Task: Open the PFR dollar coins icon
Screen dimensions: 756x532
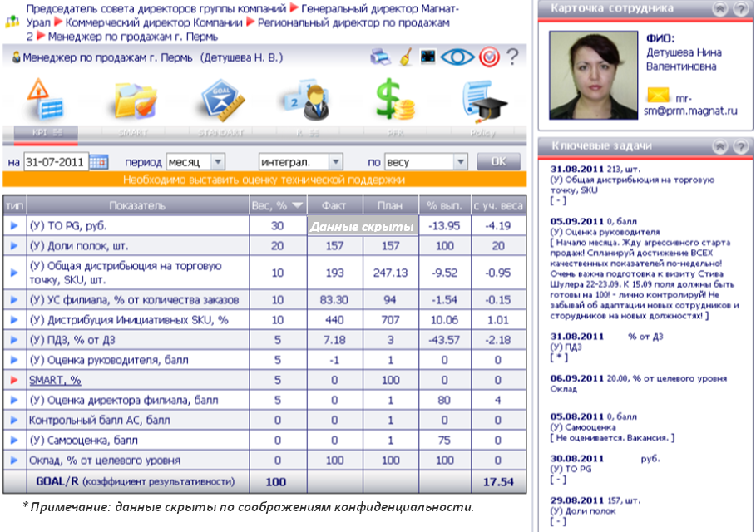Action: click(395, 99)
